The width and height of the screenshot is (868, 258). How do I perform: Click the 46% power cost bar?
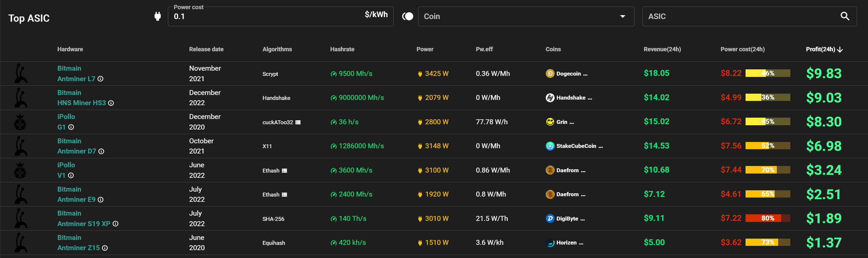click(768, 73)
